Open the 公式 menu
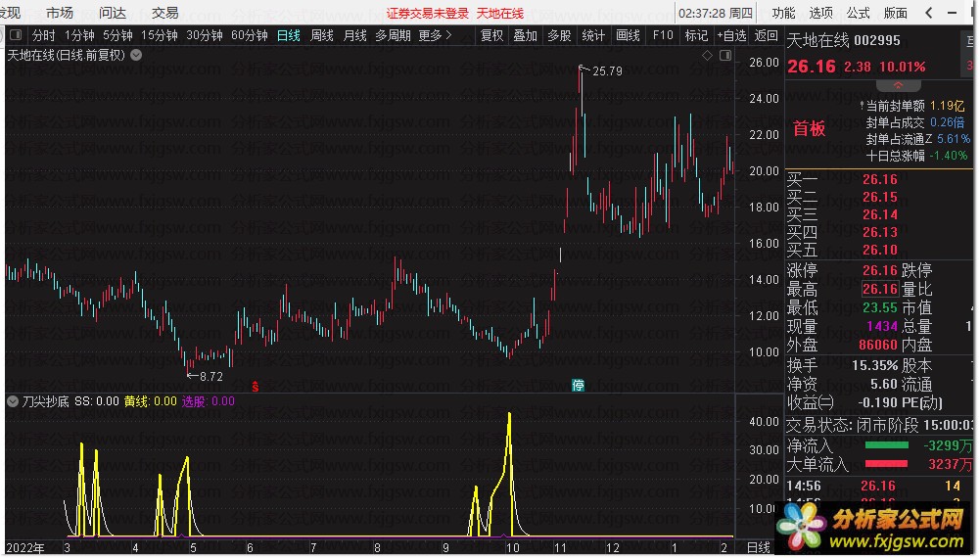Viewport: 980px width, 558px height. pyautogui.click(x=859, y=13)
